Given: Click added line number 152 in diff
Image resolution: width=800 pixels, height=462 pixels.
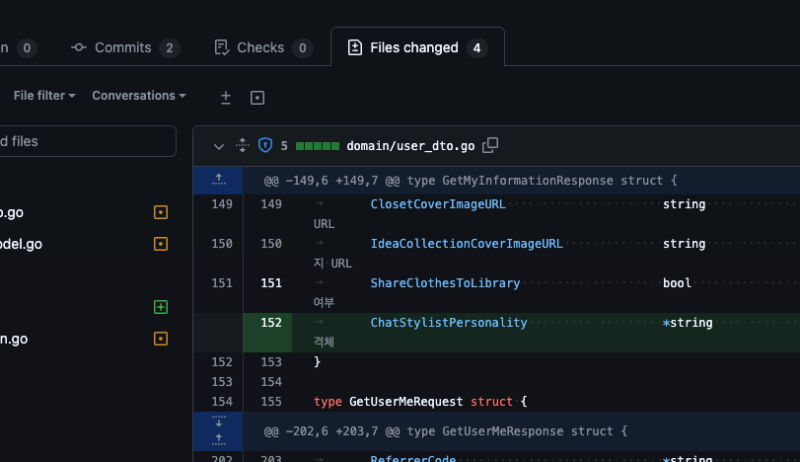Looking at the screenshot, I should [271, 323].
